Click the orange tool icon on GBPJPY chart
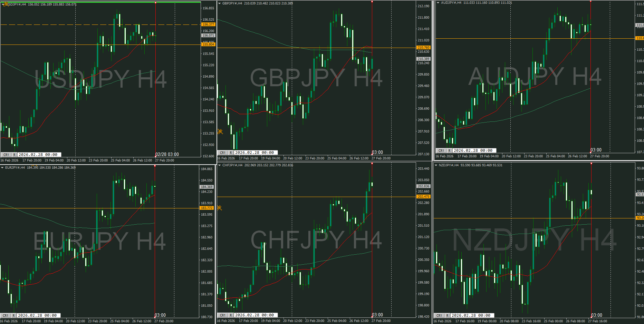The width and height of the screenshot is (644, 324). click(x=220, y=131)
